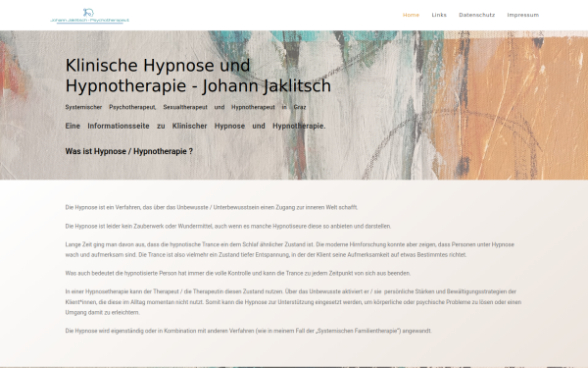Click the paragraph starting 'Die Hypnose ist ein Verfahren'

pyautogui.click(x=212, y=207)
